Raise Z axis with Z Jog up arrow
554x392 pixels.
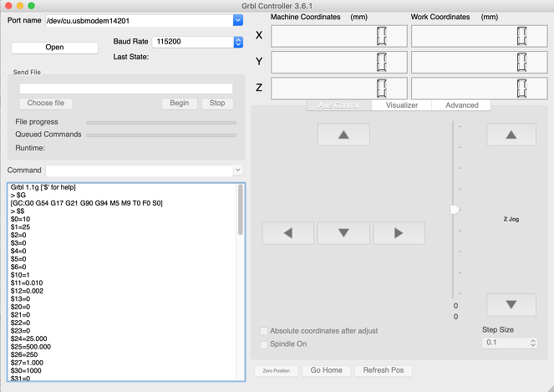point(511,135)
